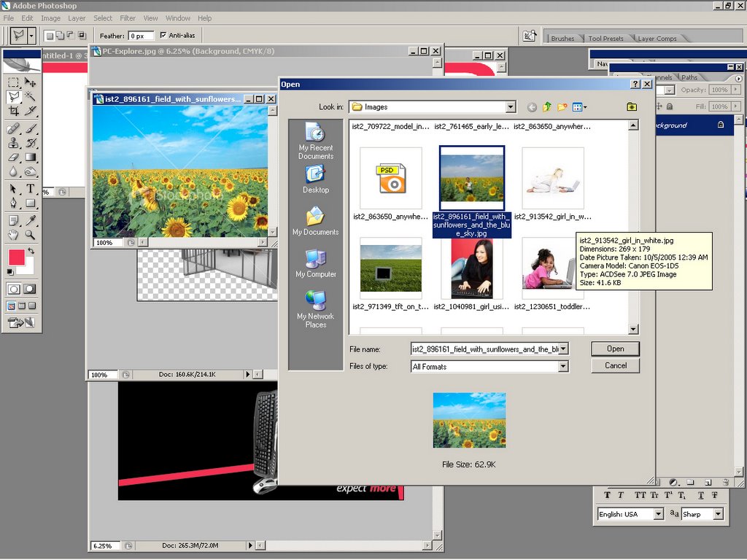Viewport: 747px width, 560px height.
Task: Expand the Look in folder dropdown
Action: (x=511, y=107)
